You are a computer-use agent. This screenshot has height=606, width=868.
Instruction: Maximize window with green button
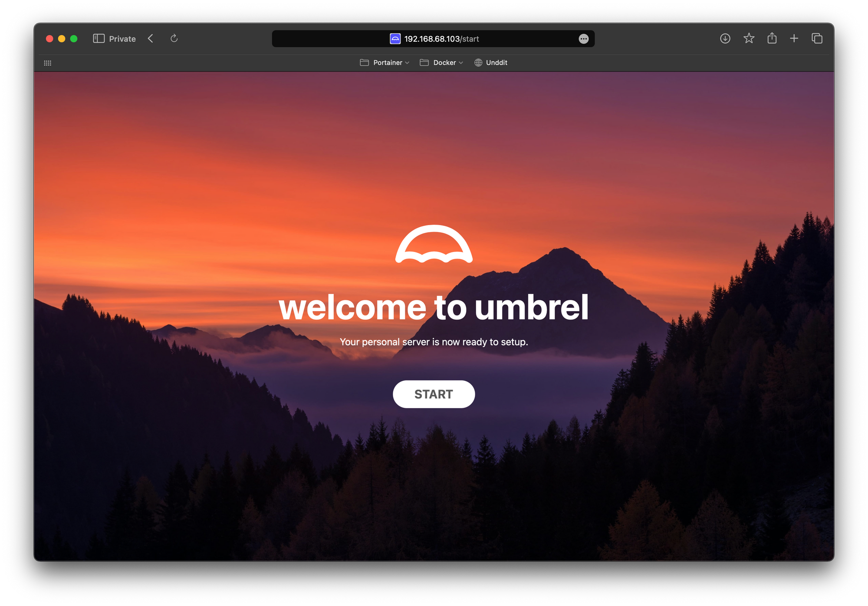coord(74,39)
